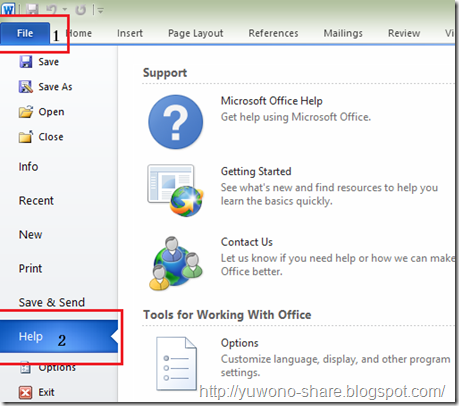
Task: Click the Close folder icon
Action: 26,137
